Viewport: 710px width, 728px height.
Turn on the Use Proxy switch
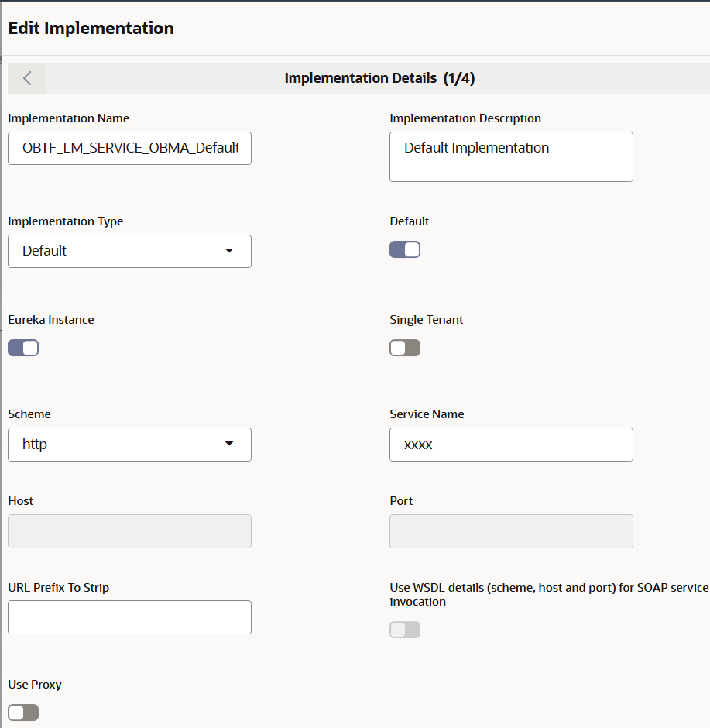coord(23,713)
